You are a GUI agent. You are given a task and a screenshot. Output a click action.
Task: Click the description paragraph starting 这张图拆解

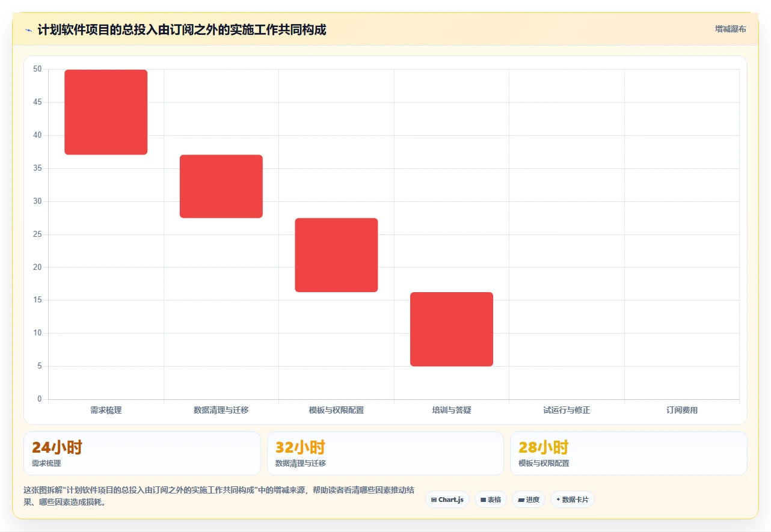pos(219,497)
